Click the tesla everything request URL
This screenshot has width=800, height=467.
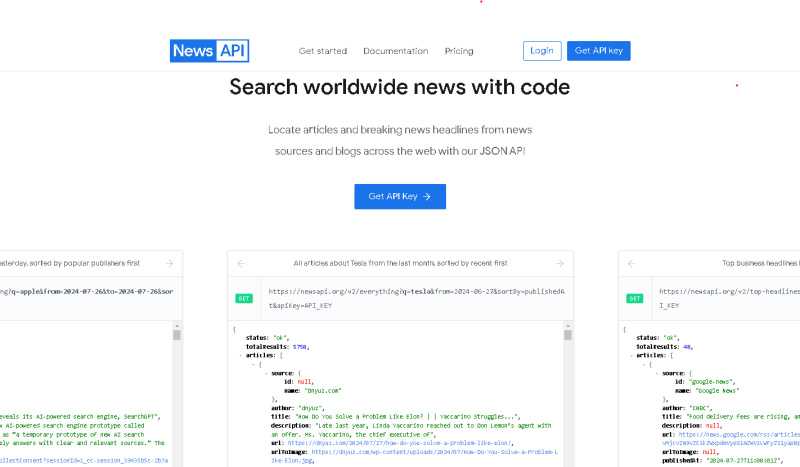(416, 299)
